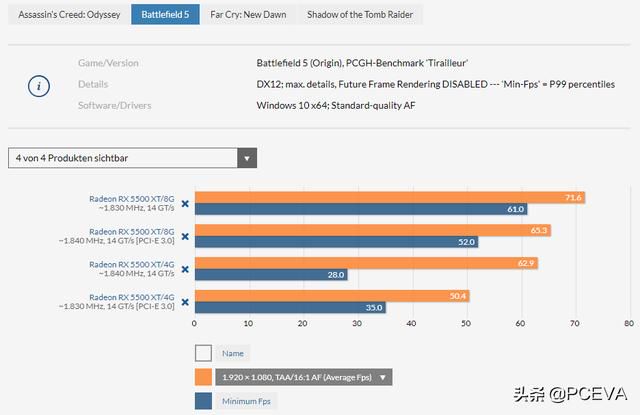Click the blue 35.0 minimum fps bar
The image size is (640, 415).
290,308
